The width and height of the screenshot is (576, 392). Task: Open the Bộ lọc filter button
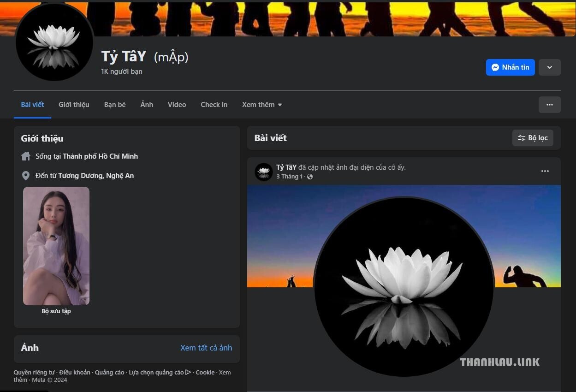pyautogui.click(x=533, y=138)
